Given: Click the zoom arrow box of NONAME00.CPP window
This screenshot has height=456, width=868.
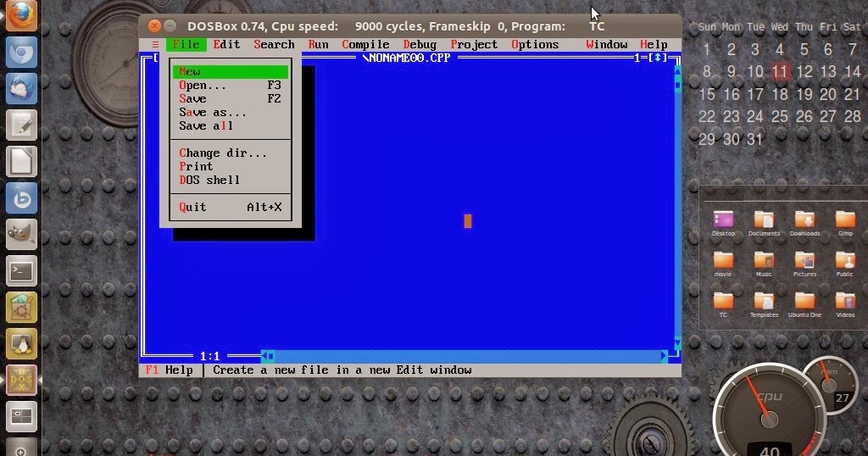Looking at the screenshot, I should pyautogui.click(x=658, y=58).
